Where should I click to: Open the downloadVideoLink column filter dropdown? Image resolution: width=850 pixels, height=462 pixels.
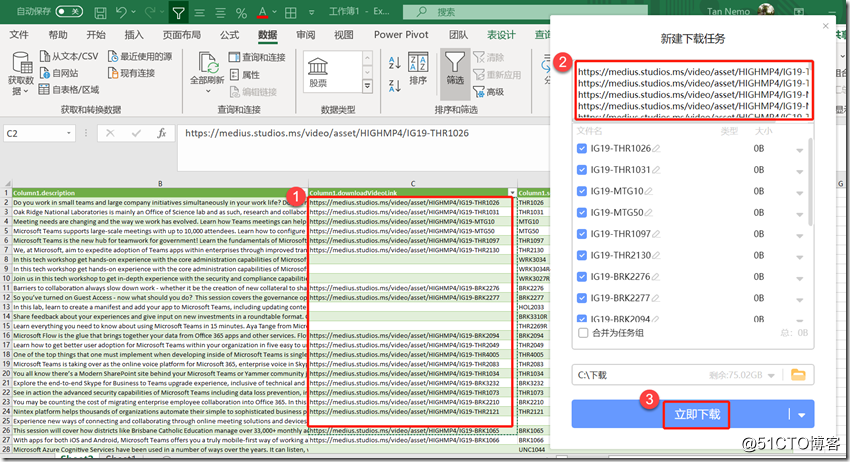click(512, 192)
